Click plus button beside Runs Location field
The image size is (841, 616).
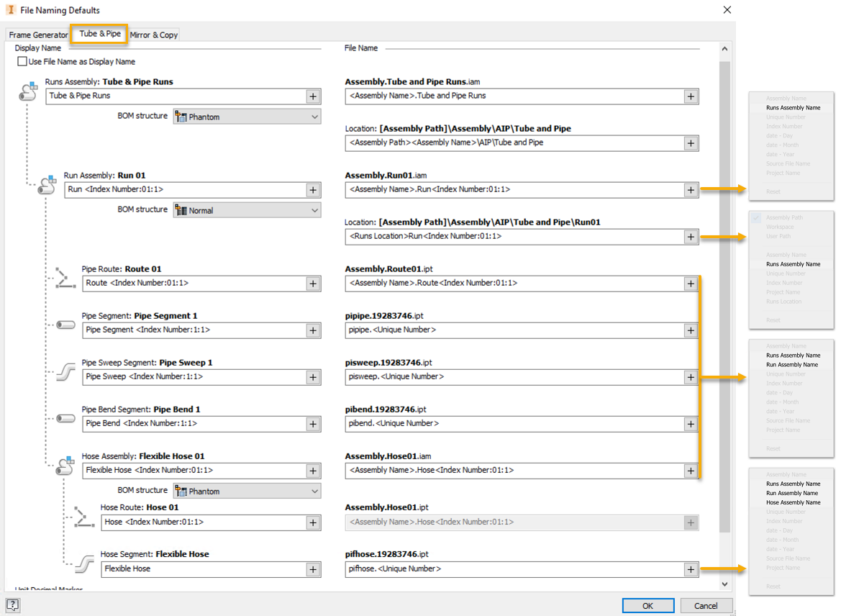point(691,237)
